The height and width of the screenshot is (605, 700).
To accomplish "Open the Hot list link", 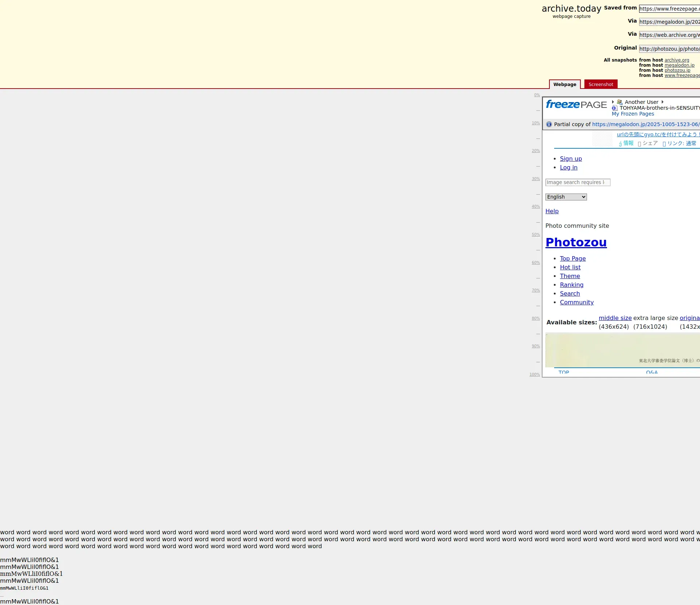I will (570, 267).
